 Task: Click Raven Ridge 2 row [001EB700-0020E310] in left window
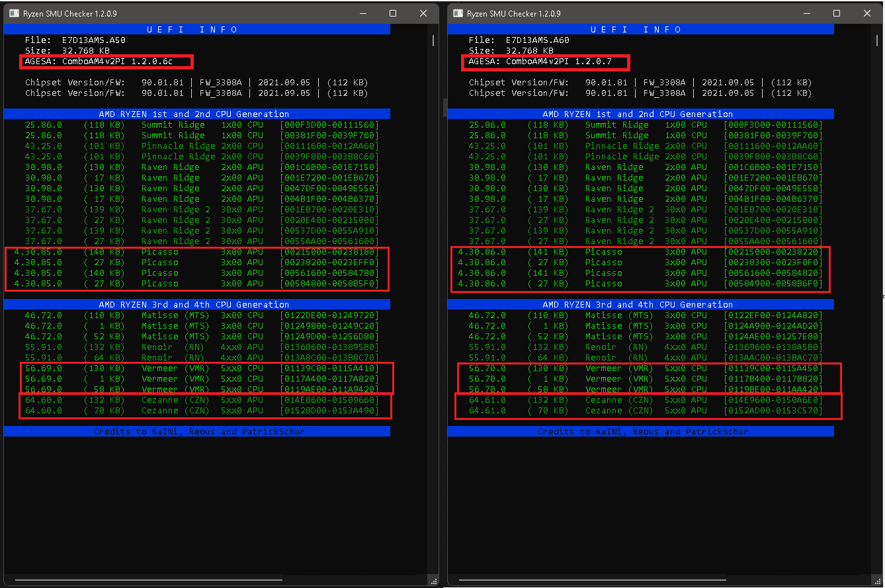(x=202, y=210)
